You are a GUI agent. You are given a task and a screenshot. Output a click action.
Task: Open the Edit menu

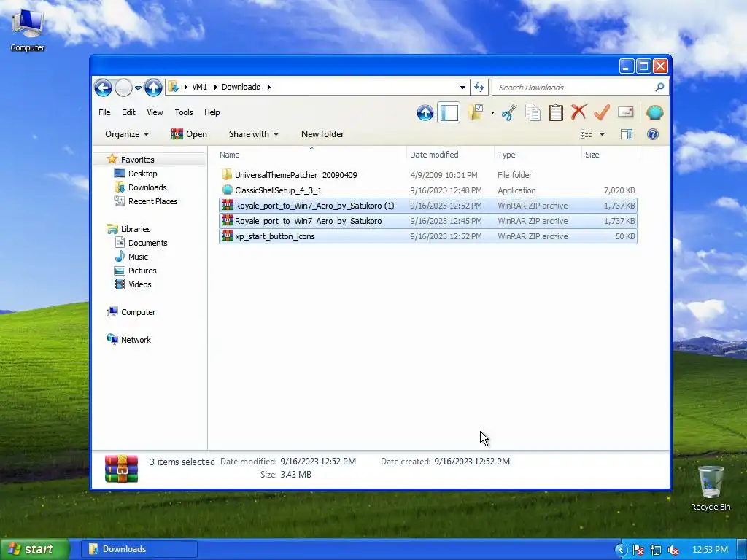tap(128, 112)
